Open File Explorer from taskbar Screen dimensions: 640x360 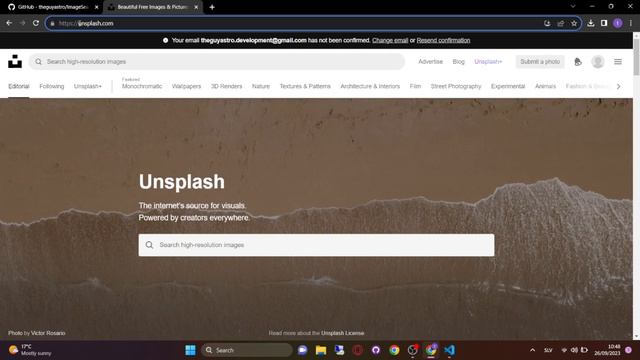coord(321,350)
